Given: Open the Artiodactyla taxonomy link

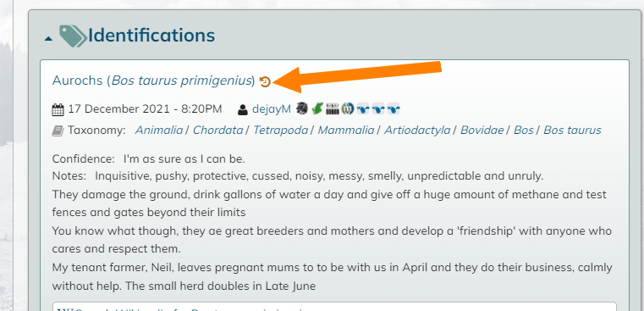Looking at the screenshot, I should pos(417,130).
